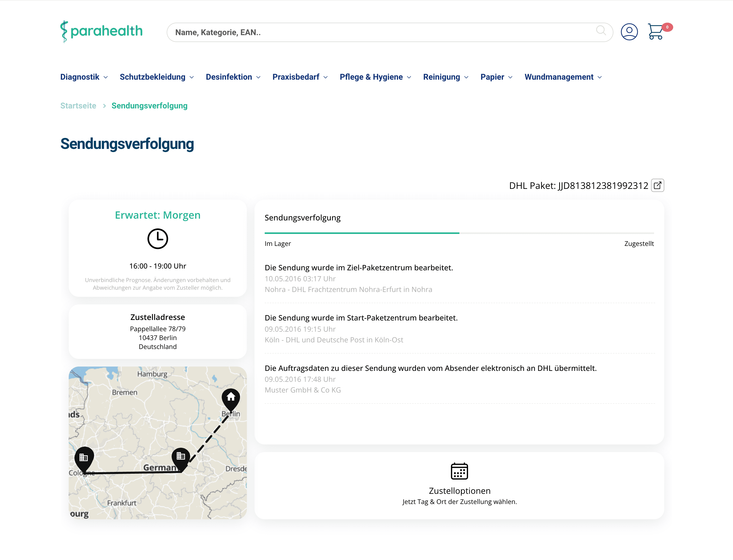Viewport: 733px width, 560px height.
Task: Click "09.05.2016 17:48 Uhr" timestamp
Action: tap(300, 379)
